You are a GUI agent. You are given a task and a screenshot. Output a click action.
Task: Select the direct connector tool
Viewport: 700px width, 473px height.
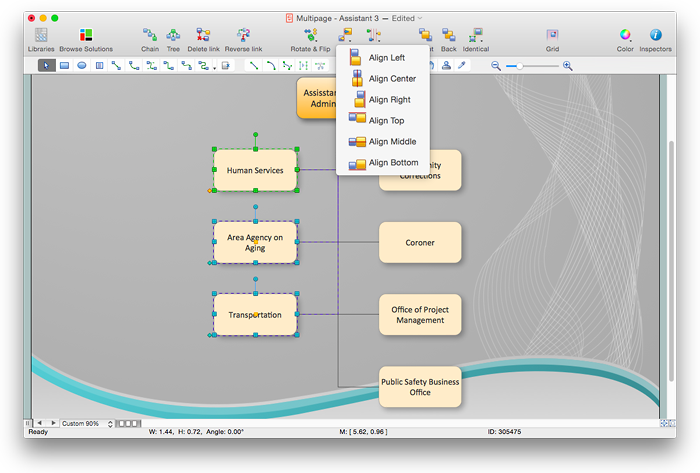coord(117,66)
